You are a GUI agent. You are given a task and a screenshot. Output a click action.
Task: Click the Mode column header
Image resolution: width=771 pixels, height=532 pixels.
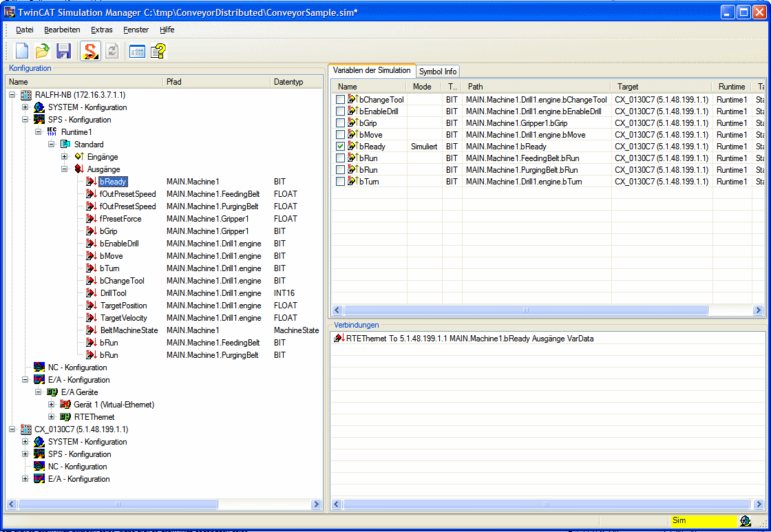(x=425, y=87)
